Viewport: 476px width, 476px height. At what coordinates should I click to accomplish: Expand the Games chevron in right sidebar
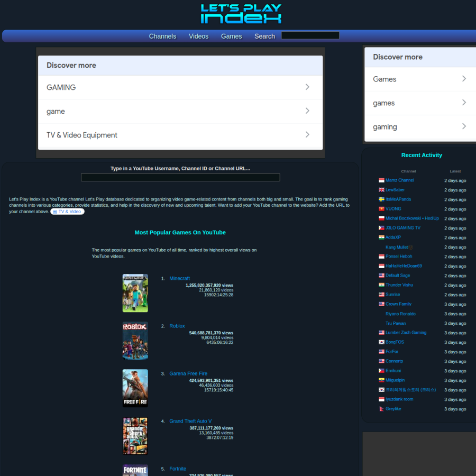pos(464,79)
